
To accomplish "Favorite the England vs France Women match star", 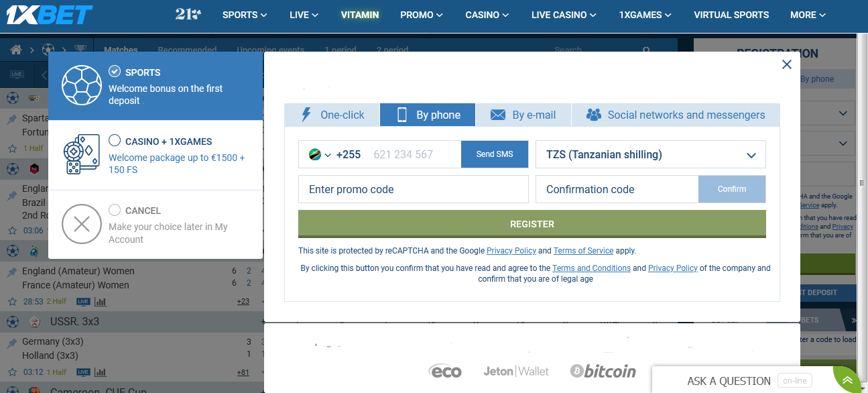I will [12, 302].
